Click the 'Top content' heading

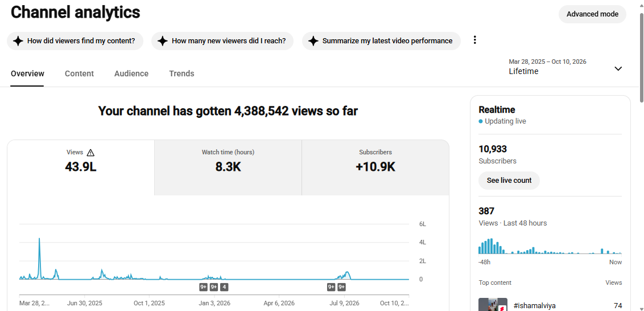pos(495,283)
